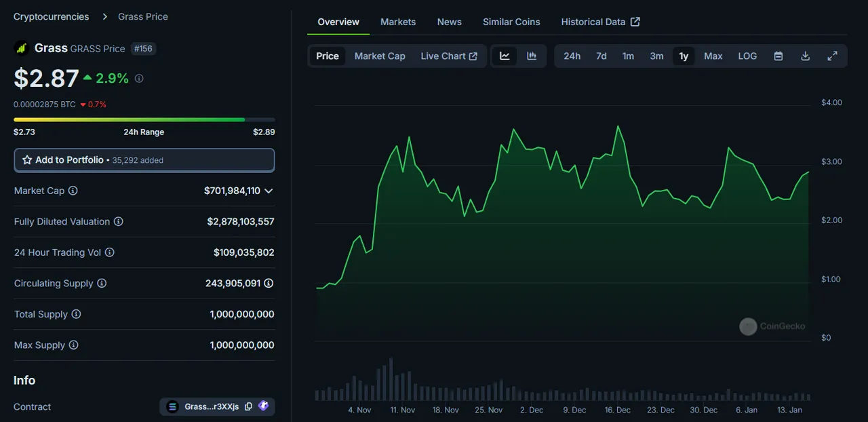The image size is (868, 422).
Task: Open the Live Chart option
Action: (449, 56)
